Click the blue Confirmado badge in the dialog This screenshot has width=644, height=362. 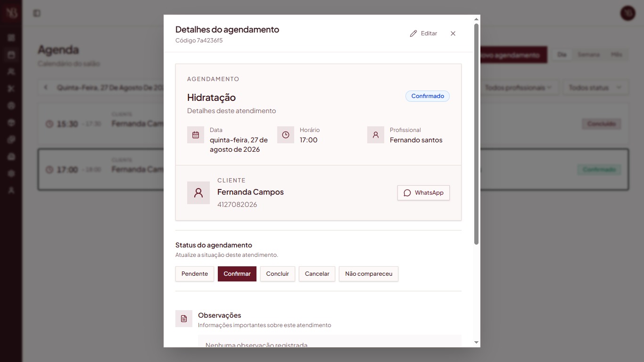pos(428,96)
